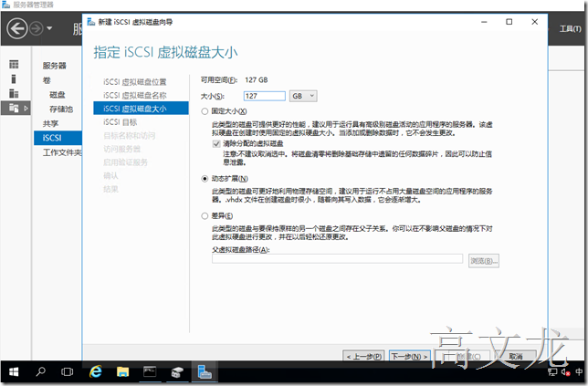Select the local server icon in sidebar
The image size is (588, 386).
pos(14,79)
